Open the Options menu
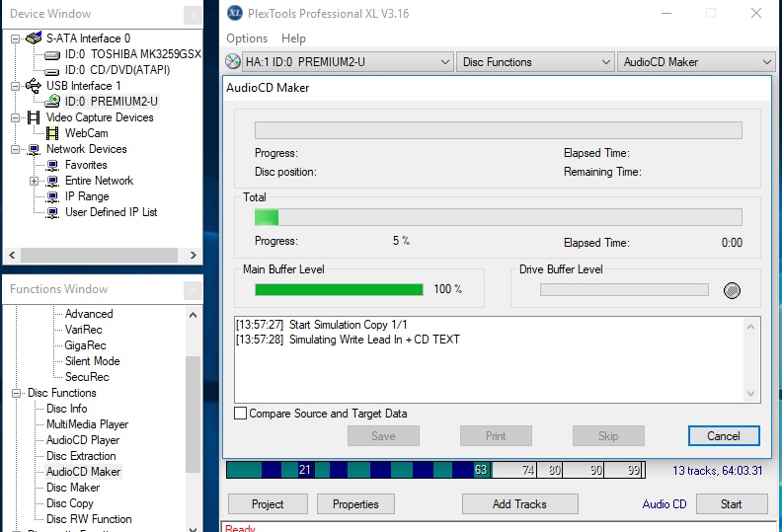 click(247, 38)
